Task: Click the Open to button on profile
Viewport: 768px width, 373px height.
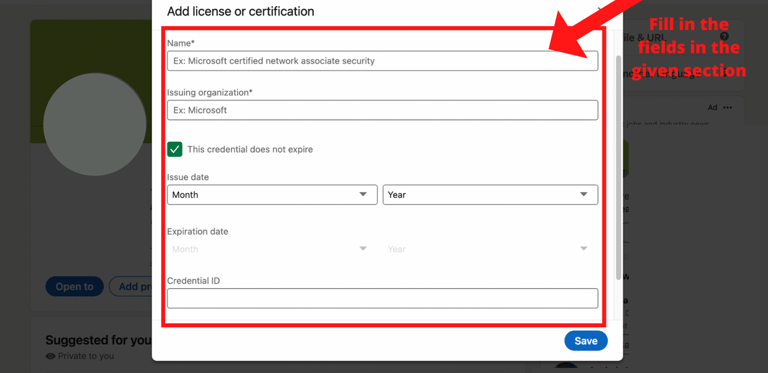Action: [x=74, y=286]
